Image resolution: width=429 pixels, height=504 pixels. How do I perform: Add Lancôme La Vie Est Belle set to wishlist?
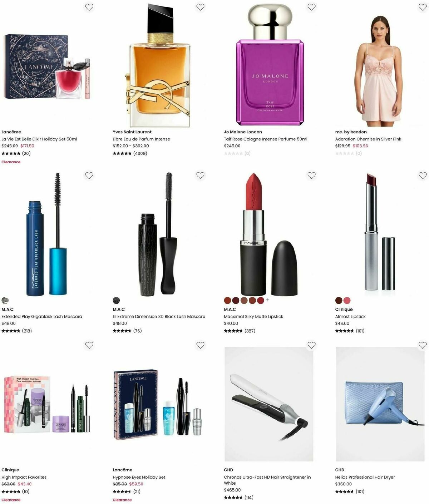pyautogui.click(x=89, y=7)
